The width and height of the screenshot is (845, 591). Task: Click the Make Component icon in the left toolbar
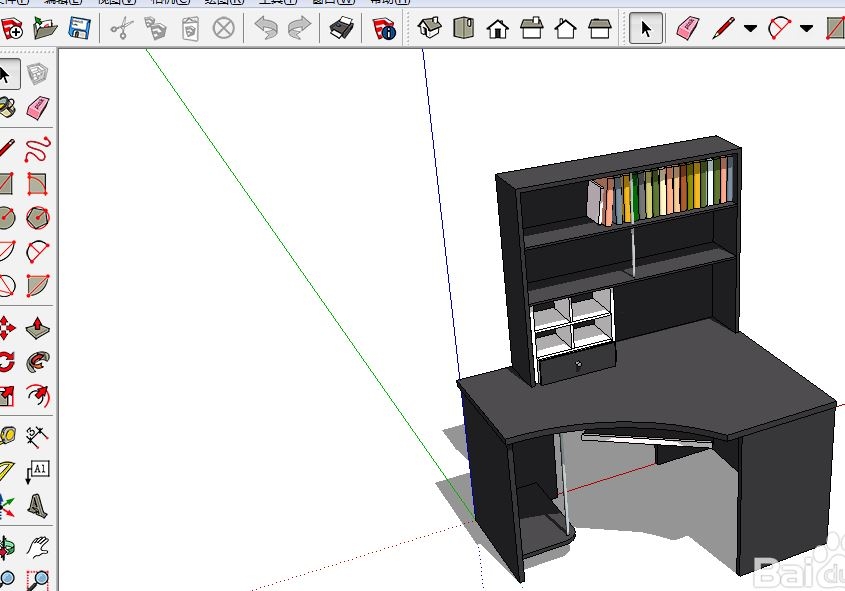point(37,74)
